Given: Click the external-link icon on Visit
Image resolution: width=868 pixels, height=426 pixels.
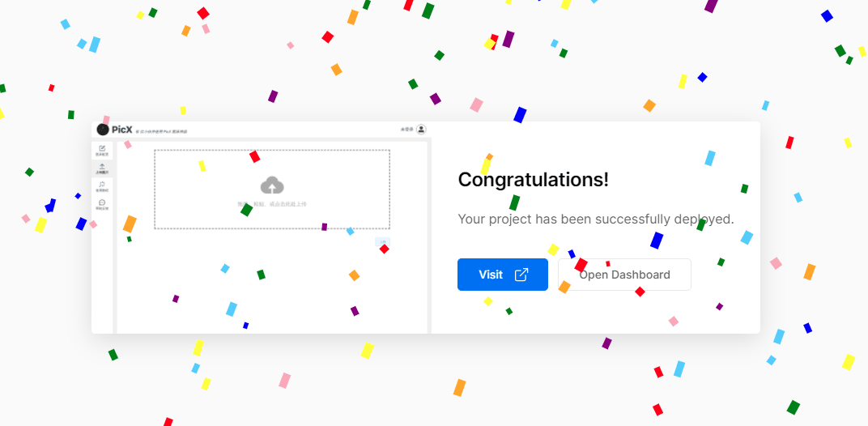Looking at the screenshot, I should pyautogui.click(x=521, y=275).
